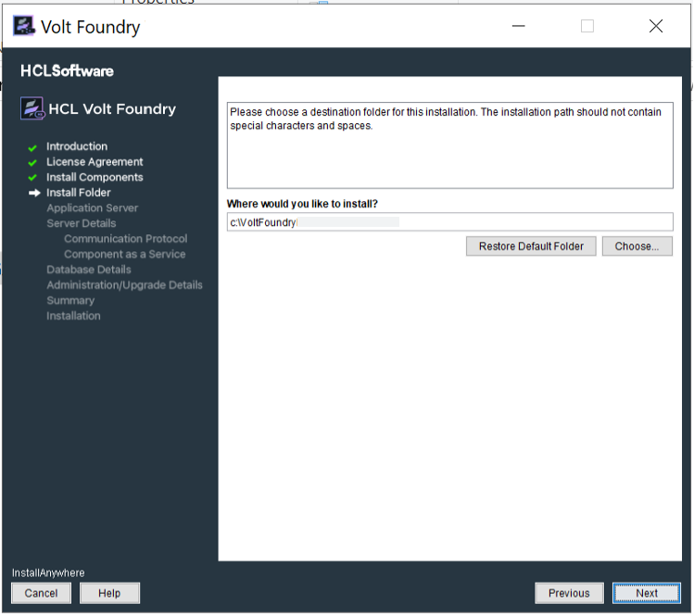Minimize the Volt Foundry installer window
The height and width of the screenshot is (616, 694).
(x=518, y=26)
